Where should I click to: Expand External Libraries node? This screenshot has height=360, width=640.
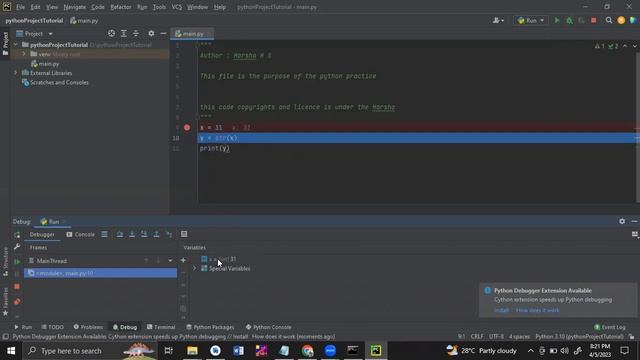click(x=16, y=73)
